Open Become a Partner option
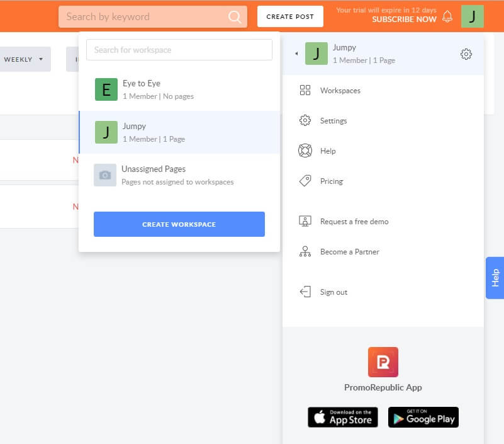 point(349,252)
